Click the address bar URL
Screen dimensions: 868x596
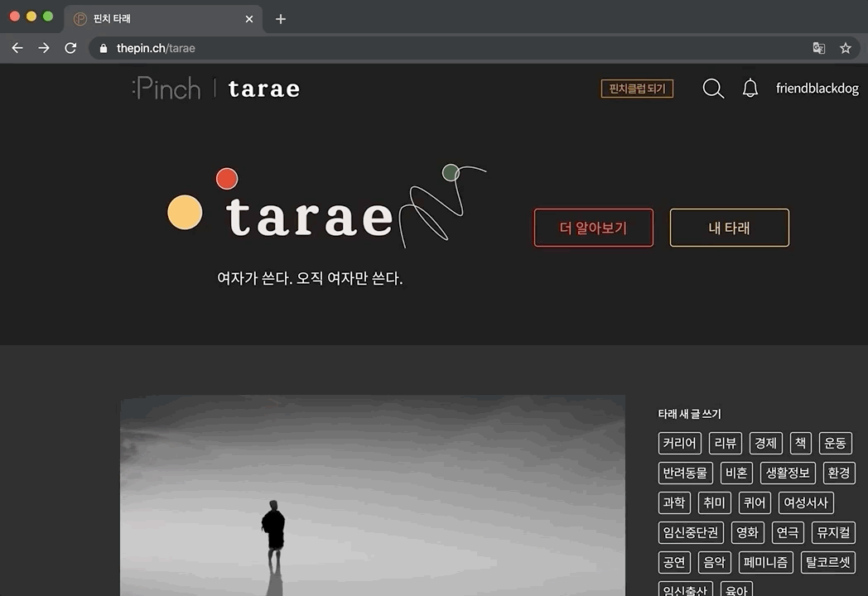coord(156,48)
